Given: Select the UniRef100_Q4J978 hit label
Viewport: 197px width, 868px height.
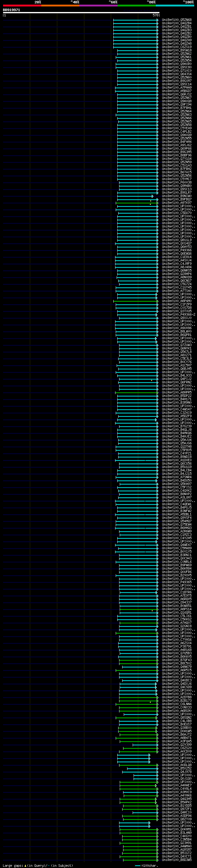Looking at the screenshot, I should coord(177,772).
